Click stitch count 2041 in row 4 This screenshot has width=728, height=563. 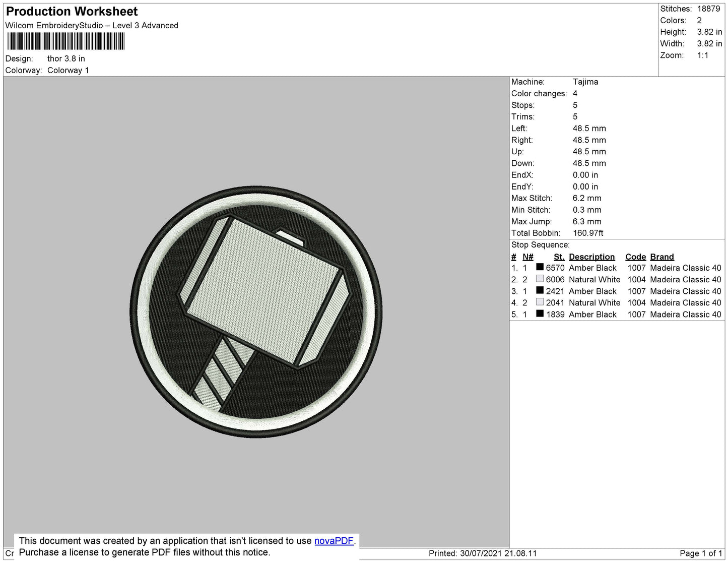[x=555, y=302]
